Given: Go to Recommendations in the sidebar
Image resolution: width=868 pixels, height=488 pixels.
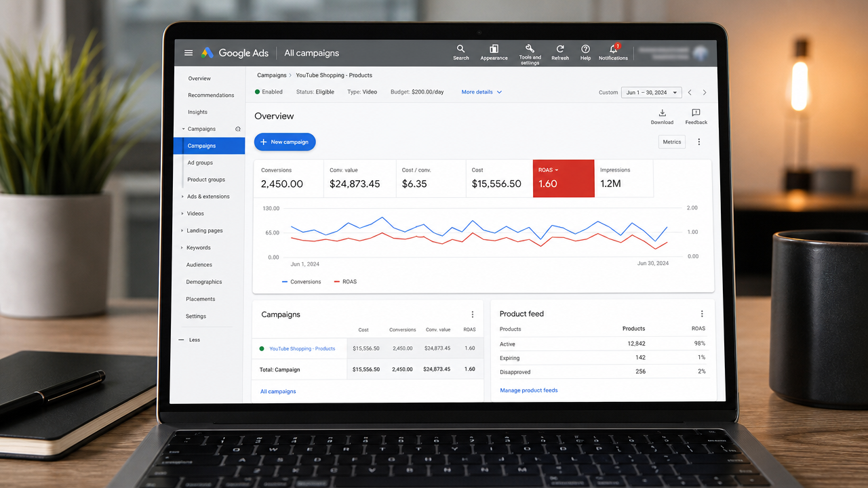Looking at the screenshot, I should [x=211, y=95].
